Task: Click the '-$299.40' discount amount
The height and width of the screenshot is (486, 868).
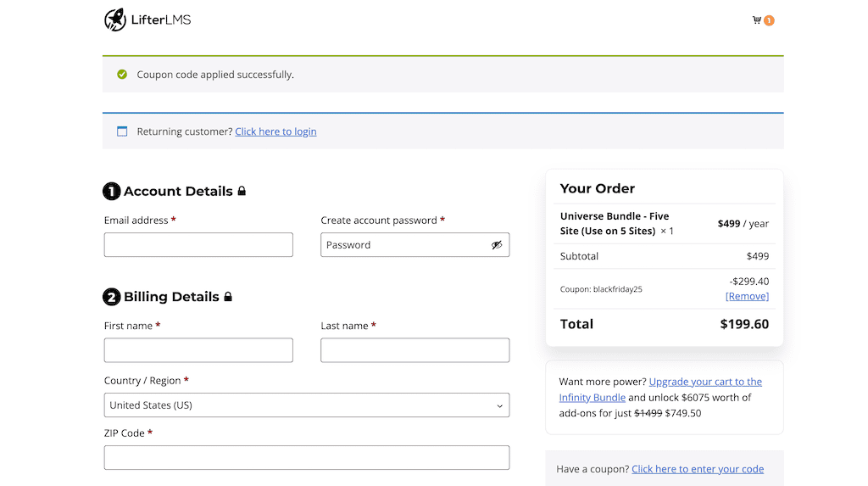Action: [x=749, y=282]
